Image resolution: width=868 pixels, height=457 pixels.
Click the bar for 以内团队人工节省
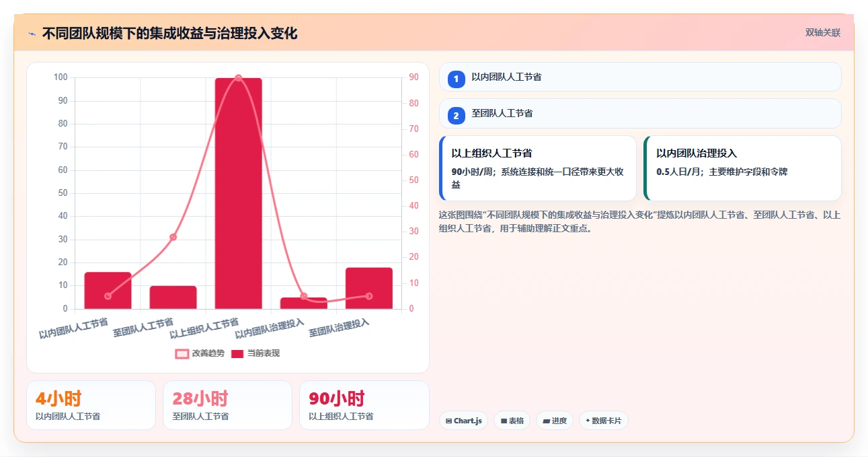point(108,291)
